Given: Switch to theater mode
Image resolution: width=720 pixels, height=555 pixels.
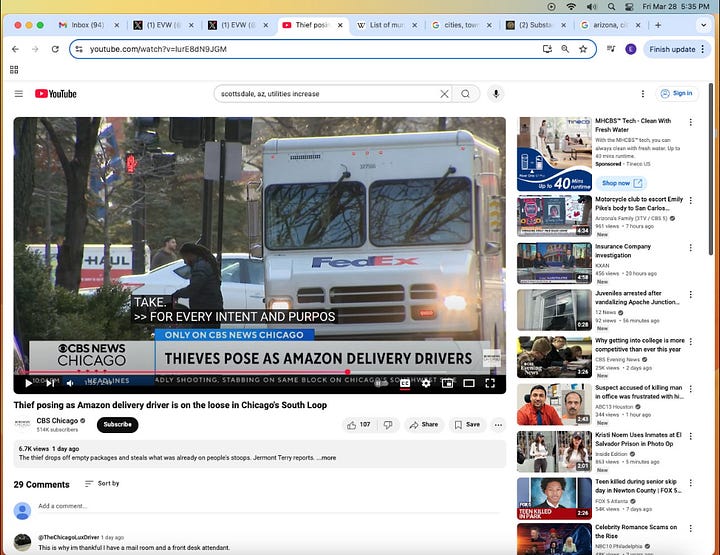Looking at the screenshot, I should pos(469,383).
